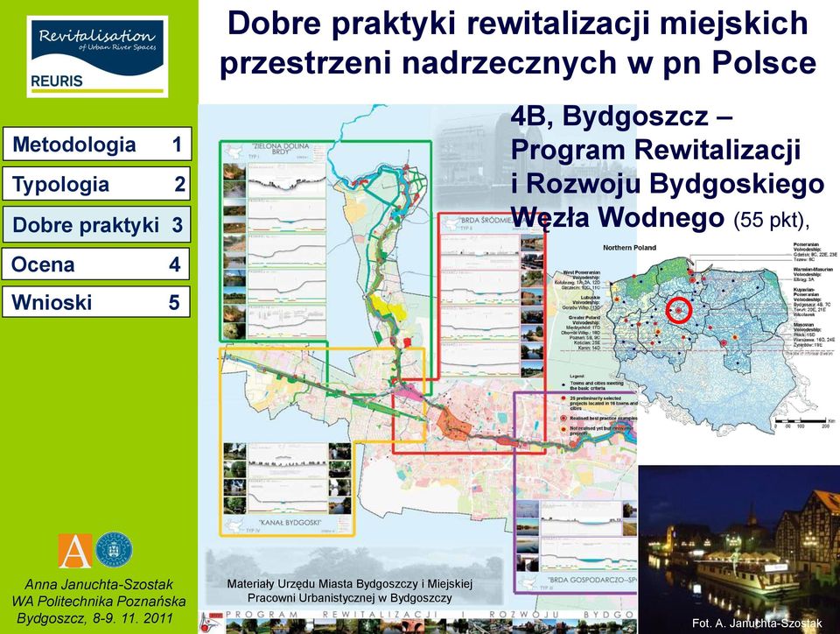
Task: Open the Metodologia 1 section
Action: 97,144
